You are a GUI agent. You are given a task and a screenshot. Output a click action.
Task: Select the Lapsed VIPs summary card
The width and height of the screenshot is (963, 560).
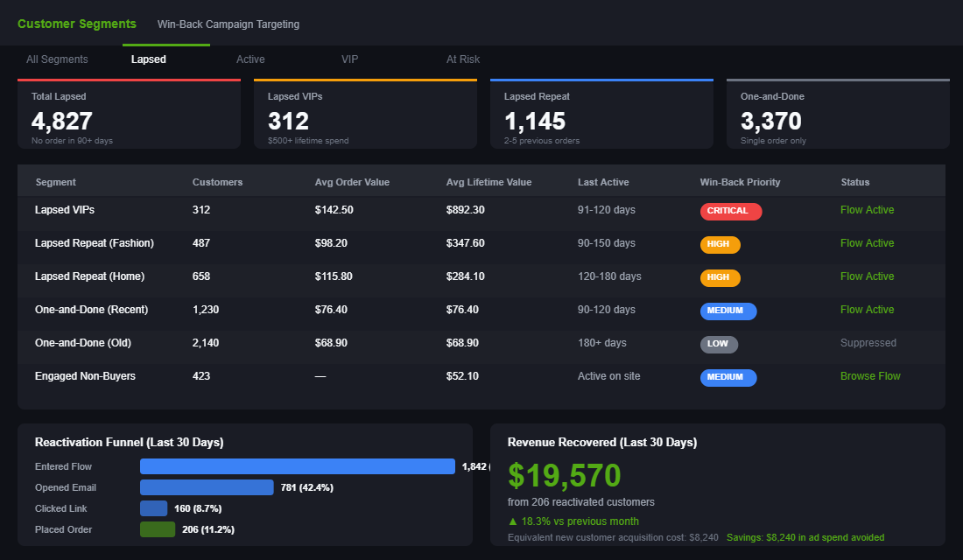pos(365,113)
